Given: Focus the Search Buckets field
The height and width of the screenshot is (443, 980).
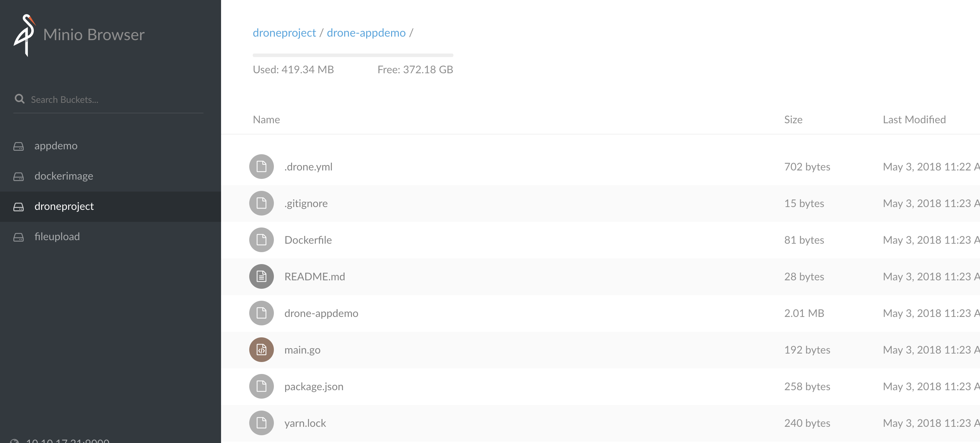Looking at the screenshot, I should (114, 100).
